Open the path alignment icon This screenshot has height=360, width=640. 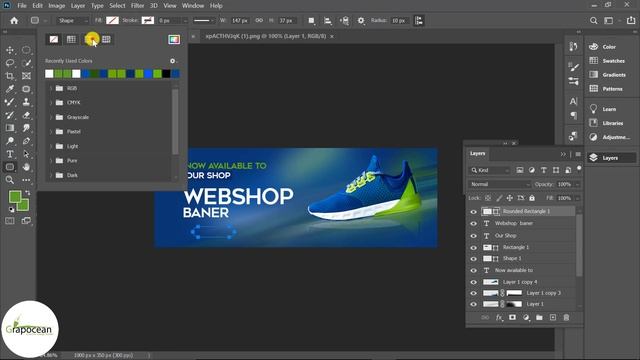(328, 20)
